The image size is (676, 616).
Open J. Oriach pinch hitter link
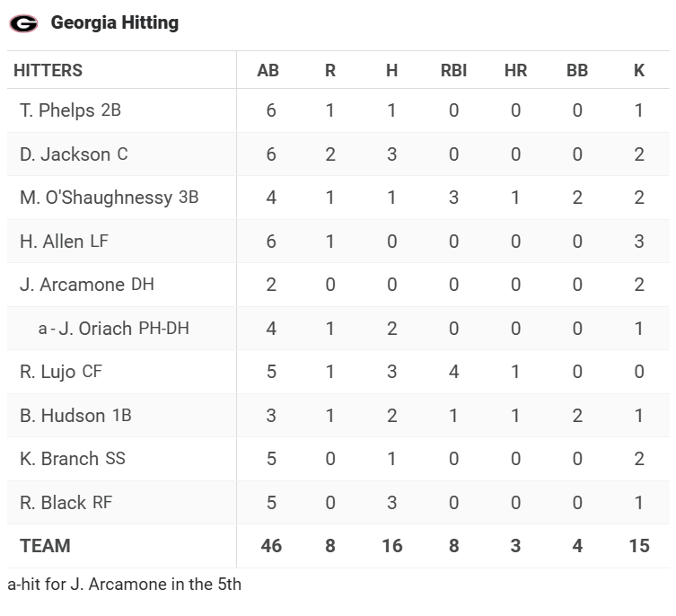click(x=94, y=329)
